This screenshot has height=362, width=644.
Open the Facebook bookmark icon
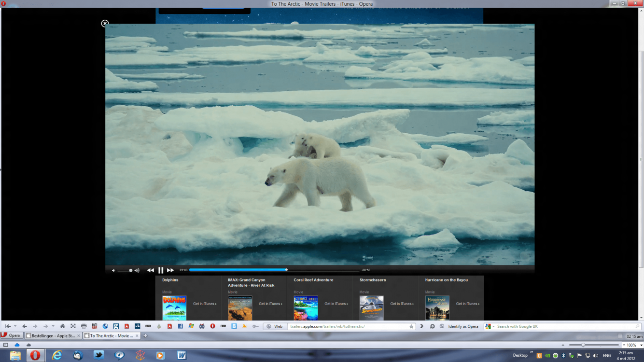click(181, 326)
